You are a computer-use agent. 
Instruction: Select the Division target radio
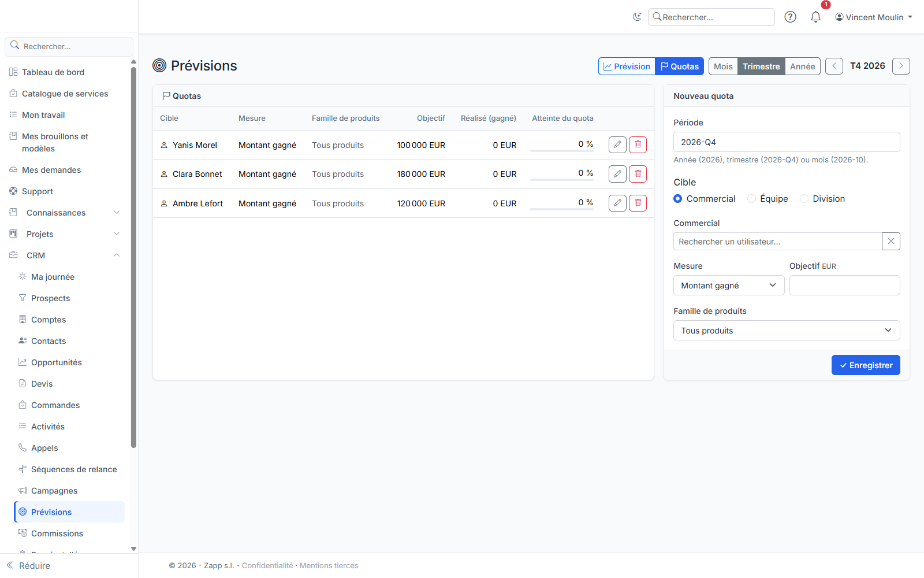[804, 199]
